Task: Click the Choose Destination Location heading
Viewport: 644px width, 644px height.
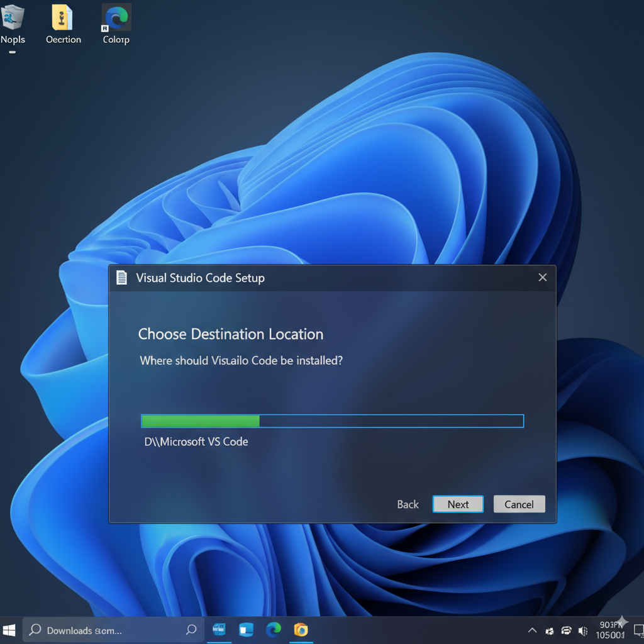Action: point(230,335)
